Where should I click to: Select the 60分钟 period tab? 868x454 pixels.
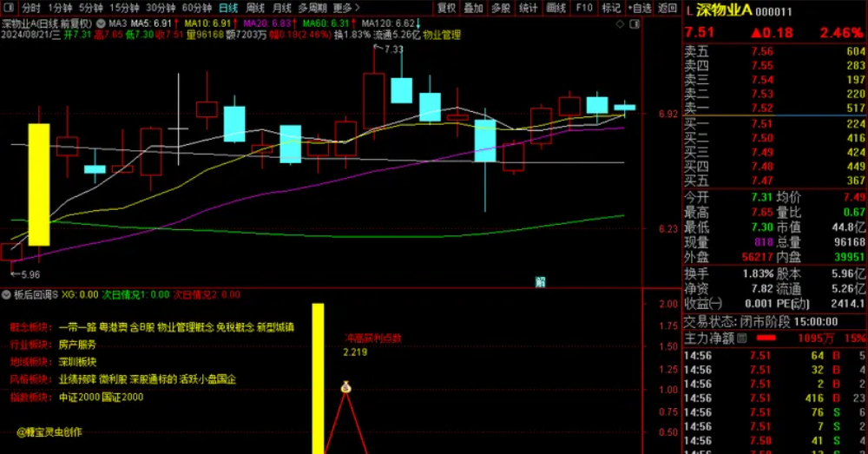[197, 8]
